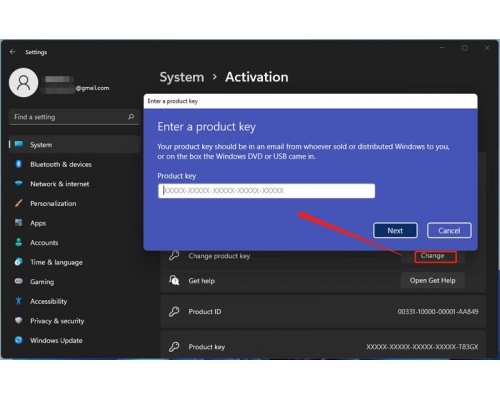
Task: Click the Product ID value 00331-10000-00001-AA849
Action: pos(438,312)
